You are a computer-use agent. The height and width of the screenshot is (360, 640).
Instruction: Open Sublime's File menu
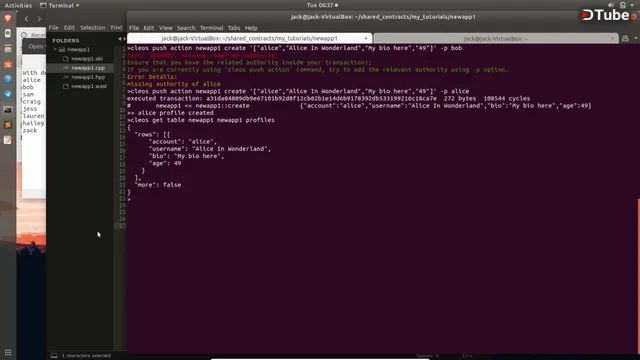click(x=53, y=28)
